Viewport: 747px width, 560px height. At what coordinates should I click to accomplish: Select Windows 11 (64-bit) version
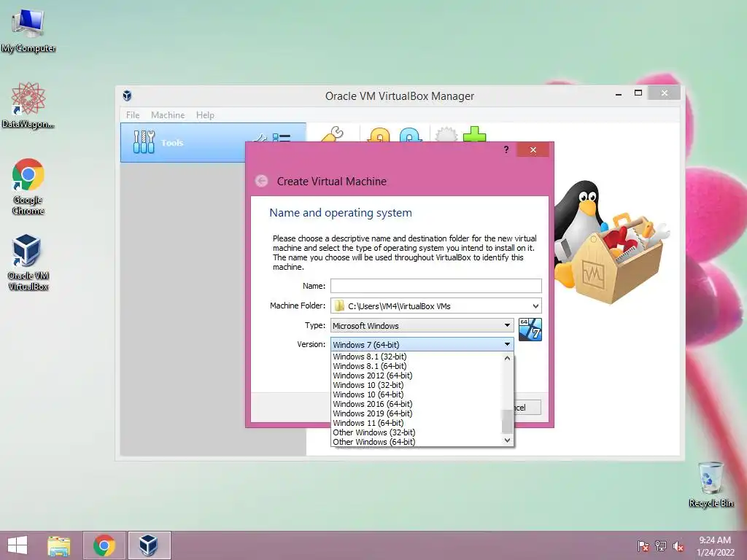pyautogui.click(x=368, y=424)
